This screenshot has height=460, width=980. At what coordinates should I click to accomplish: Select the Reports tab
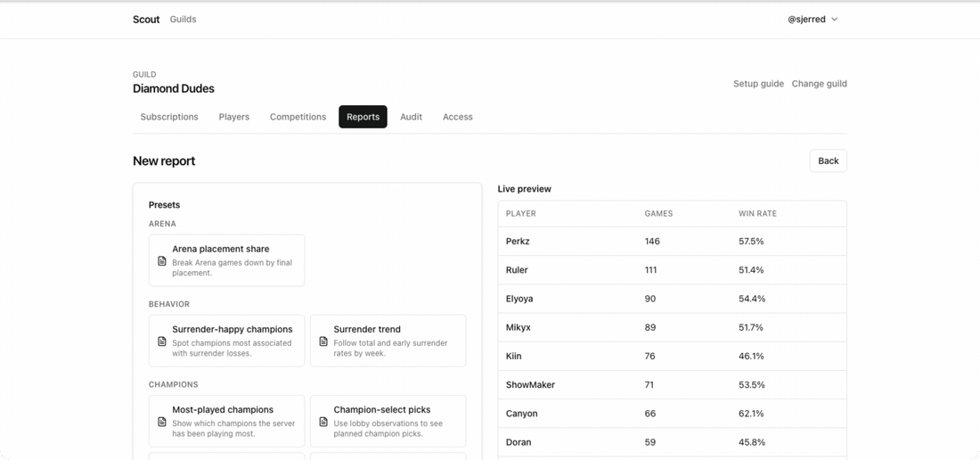coord(363,117)
